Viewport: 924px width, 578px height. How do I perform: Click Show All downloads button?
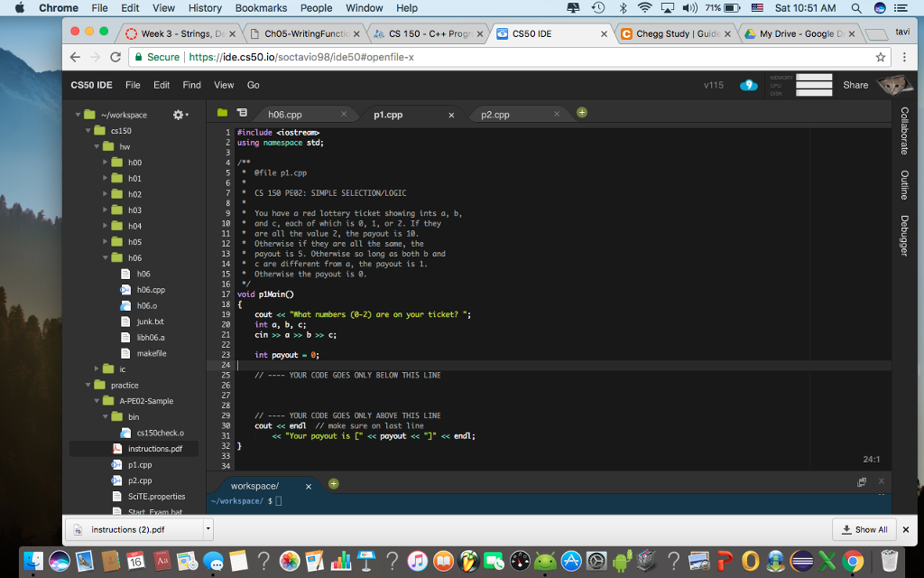pyautogui.click(x=864, y=529)
